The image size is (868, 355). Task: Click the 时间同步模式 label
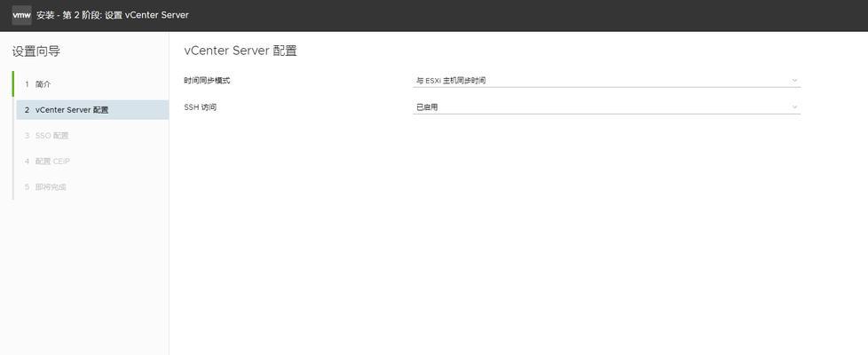(x=207, y=80)
